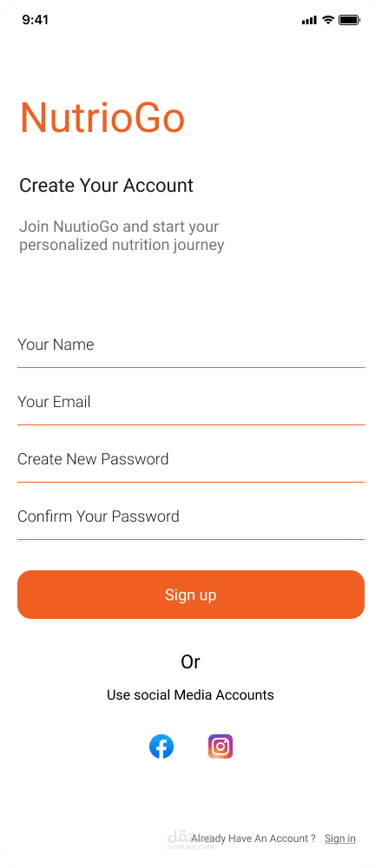Click the 9:41 clock in status bar
Image resolution: width=382 pixels, height=868 pixels.
coord(36,20)
